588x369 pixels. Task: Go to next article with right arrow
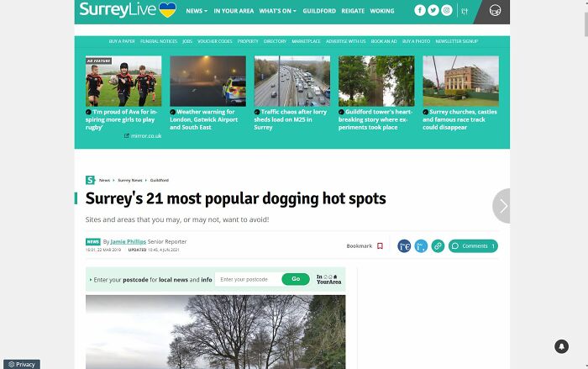(x=501, y=206)
